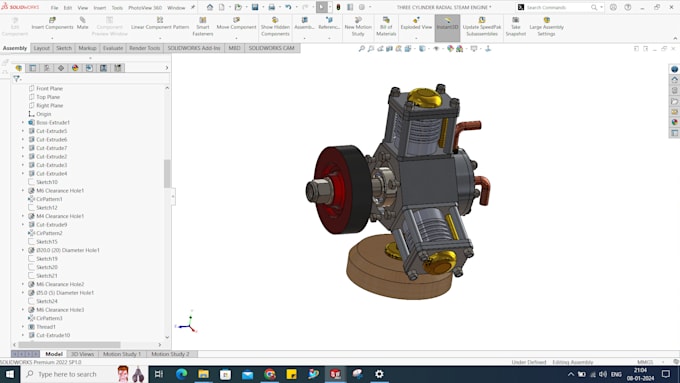Click the Help question mark icon
This screenshot has width=680, height=383.
628,7
